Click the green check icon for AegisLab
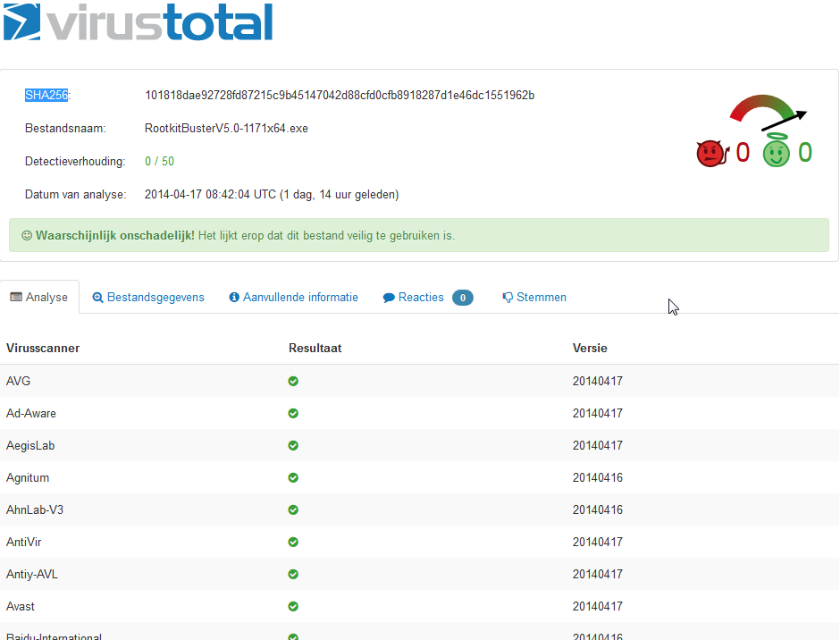 (x=293, y=445)
